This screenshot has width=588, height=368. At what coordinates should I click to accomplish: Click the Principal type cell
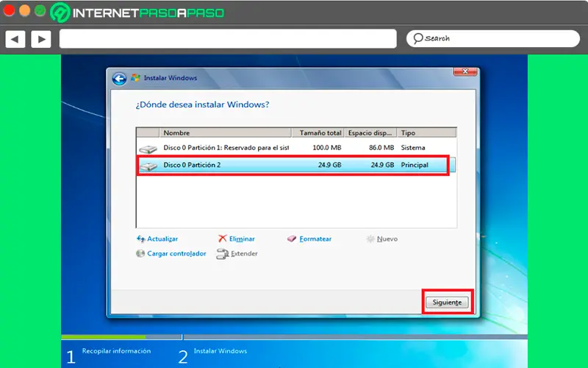pyautogui.click(x=415, y=165)
